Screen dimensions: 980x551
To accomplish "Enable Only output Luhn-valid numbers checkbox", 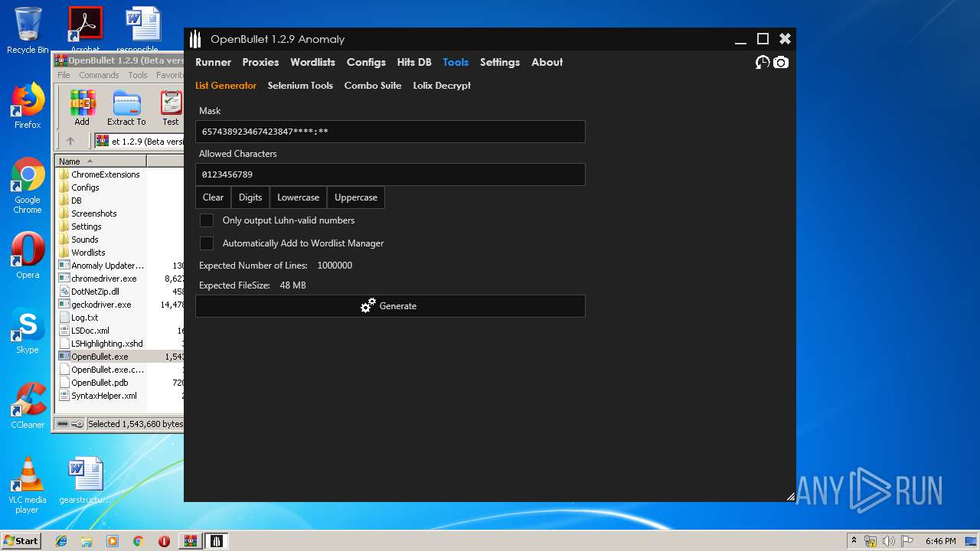I will point(207,220).
